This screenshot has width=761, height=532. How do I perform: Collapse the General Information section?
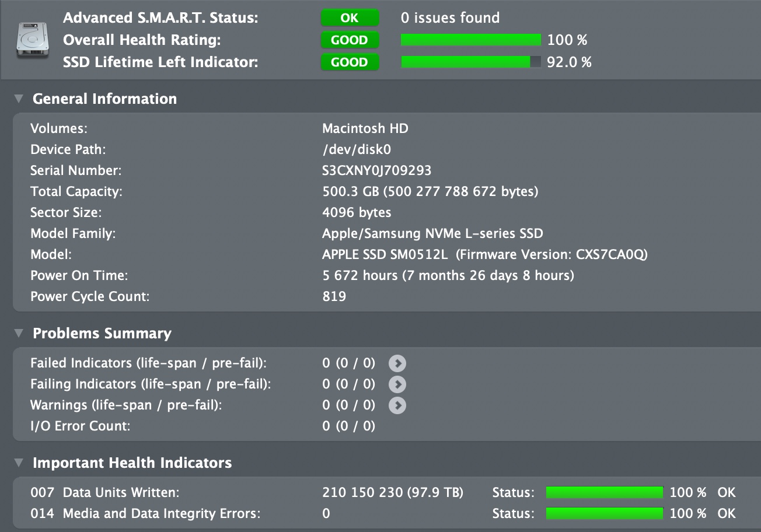tap(19, 99)
